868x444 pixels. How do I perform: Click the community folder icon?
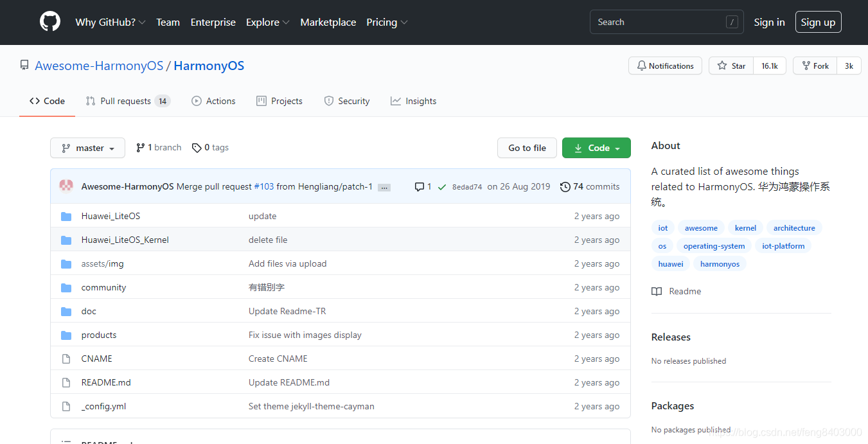point(66,288)
